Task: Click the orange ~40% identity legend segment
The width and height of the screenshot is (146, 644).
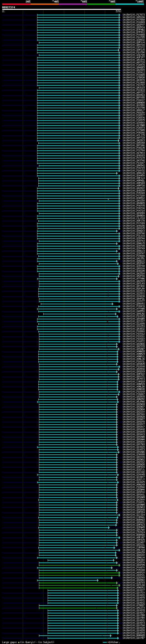Action: (x=45, y=4)
